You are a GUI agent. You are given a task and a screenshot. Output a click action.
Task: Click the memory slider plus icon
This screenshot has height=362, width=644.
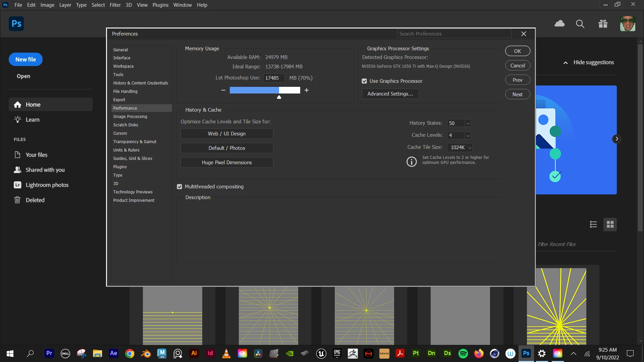coord(307,90)
